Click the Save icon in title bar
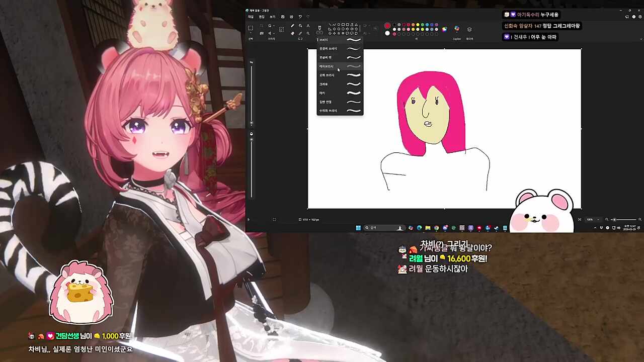The height and width of the screenshot is (362, 644). coord(283,17)
